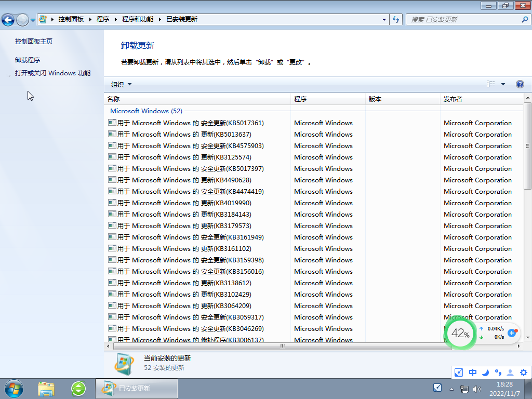Launch the green browser from the taskbar

78,388
